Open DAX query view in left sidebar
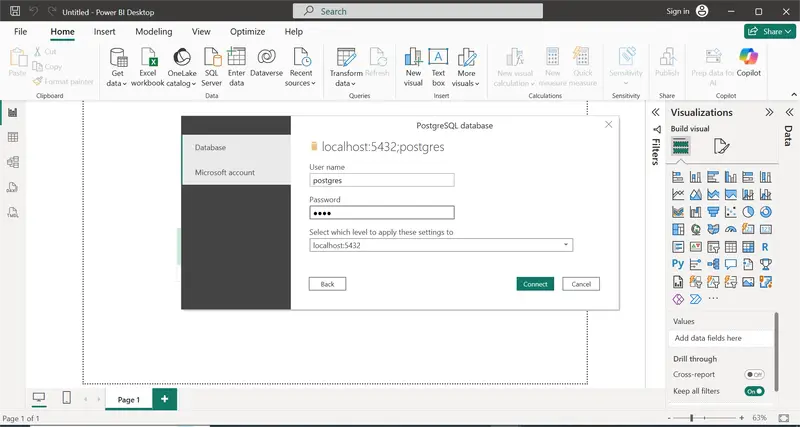This screenshot has height=427, width=800. (13, 187)
